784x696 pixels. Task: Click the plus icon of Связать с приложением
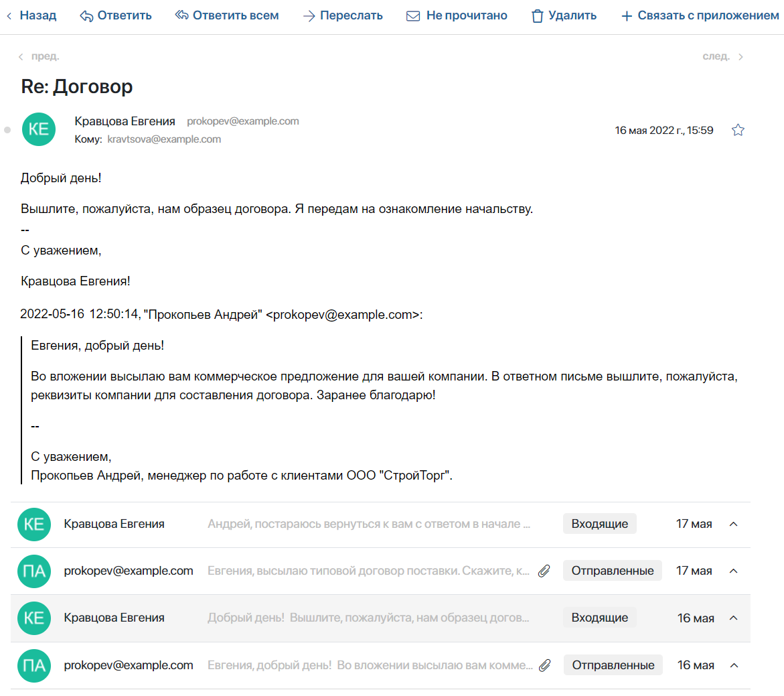pyautogui.click(x=627, y=17)
